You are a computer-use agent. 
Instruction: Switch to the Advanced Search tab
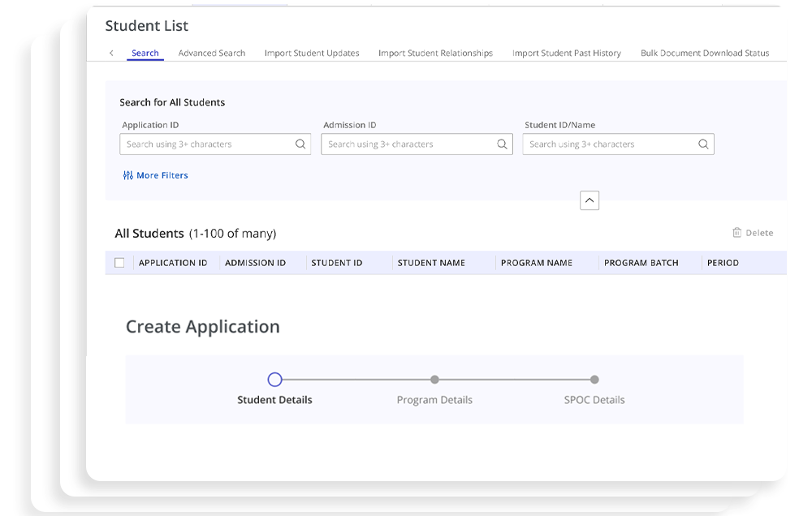tap(211, 54)
